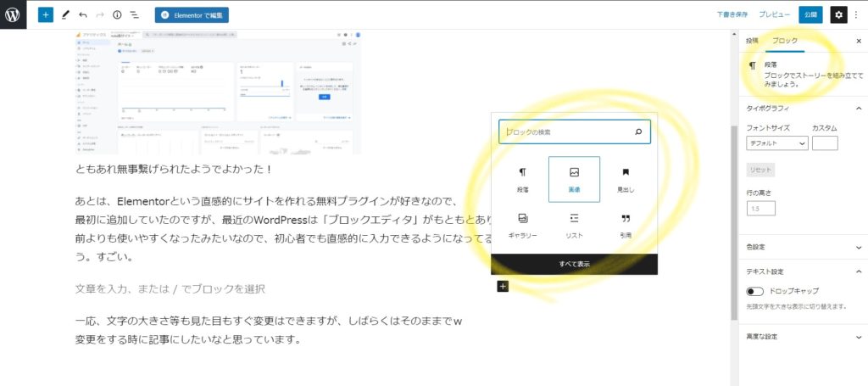Expand the 色設定 section
The width and height of the screenshot is (868, 386).
pyautogui.click(x=802, y=247)
